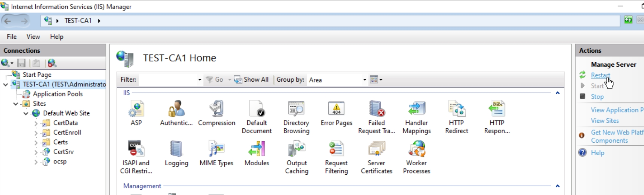644x195 pixels.
Task: Collapse the IIS group section
Action: [x=558, y=93]
